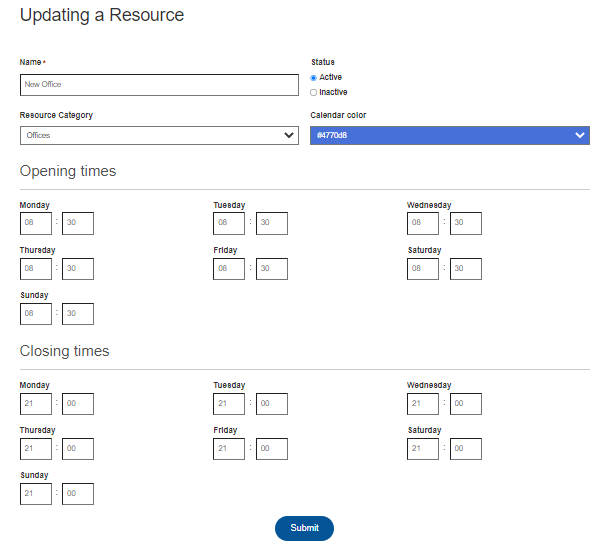Click the Name input field
The width and height of the screenshot is (606, 548).
click(159, 85)
